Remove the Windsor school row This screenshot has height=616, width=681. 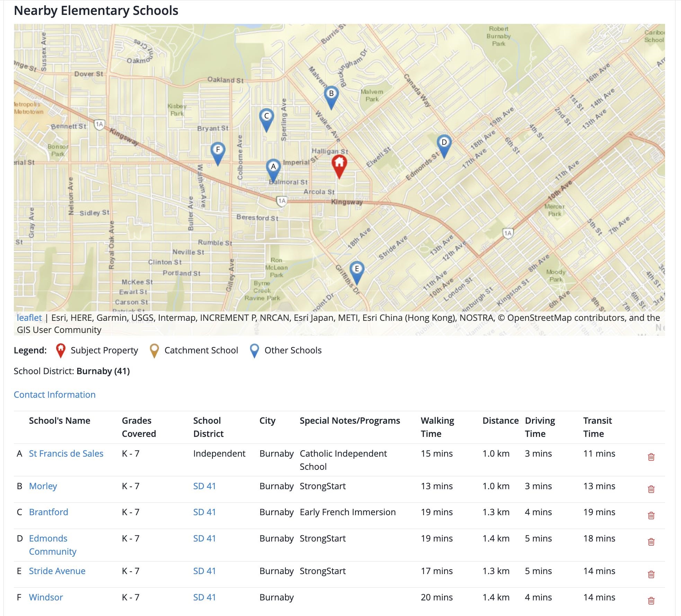[x=651, y=600]
